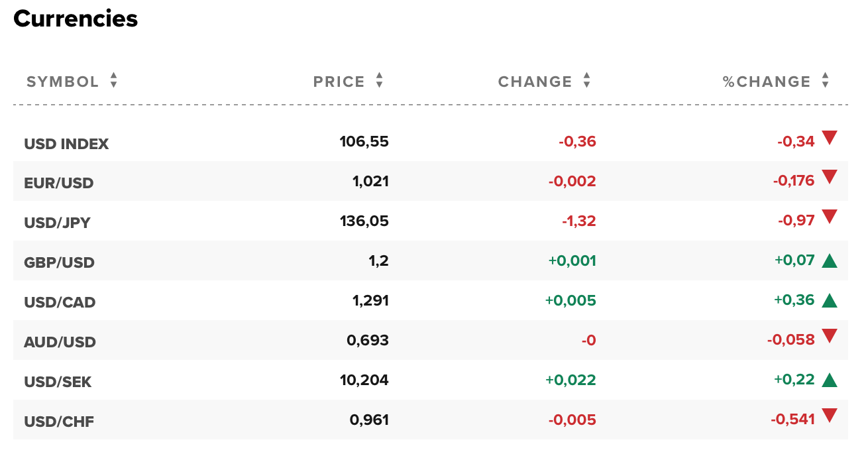Sort table by SYMBOL header text

point(62,82)
